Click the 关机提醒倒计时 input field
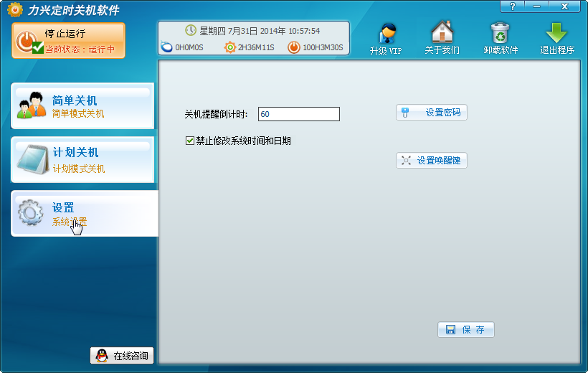This screenshot has height=373, width=588. (299, 114)
